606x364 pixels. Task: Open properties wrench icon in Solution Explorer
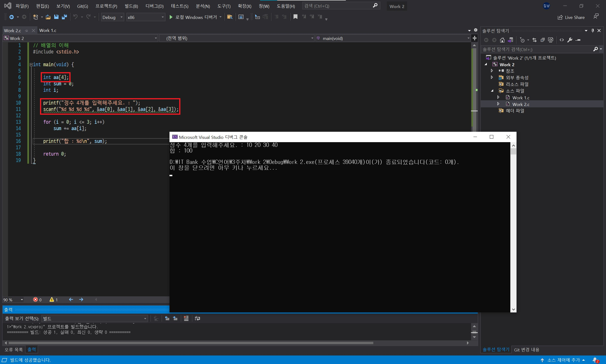[570, 40]
